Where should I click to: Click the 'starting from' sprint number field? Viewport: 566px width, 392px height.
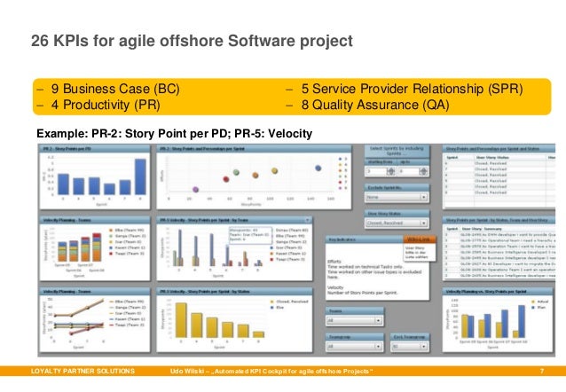[x=376, y=171]
